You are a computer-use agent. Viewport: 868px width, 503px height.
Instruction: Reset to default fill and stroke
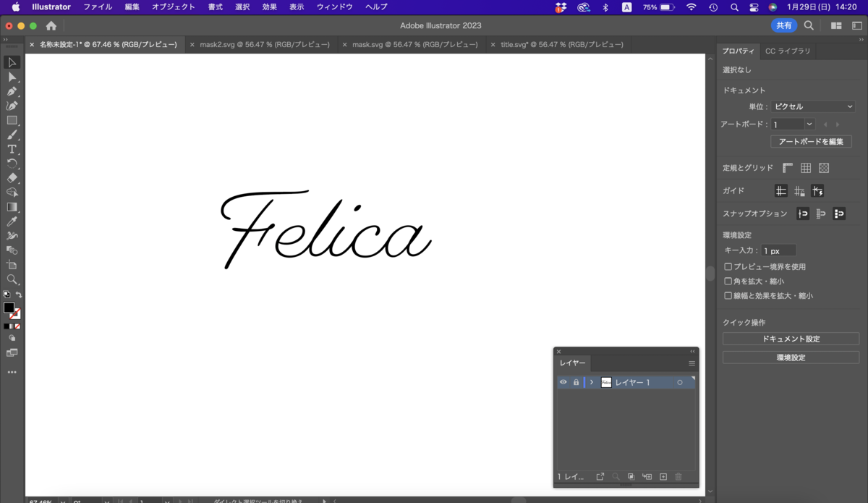tap(7, 295)
